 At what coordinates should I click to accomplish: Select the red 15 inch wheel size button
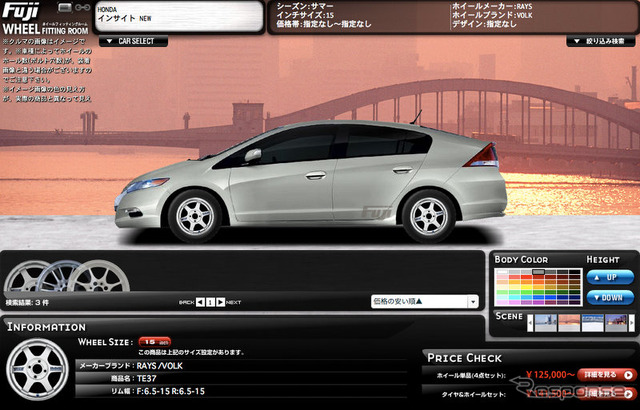(x=155, y=342)
